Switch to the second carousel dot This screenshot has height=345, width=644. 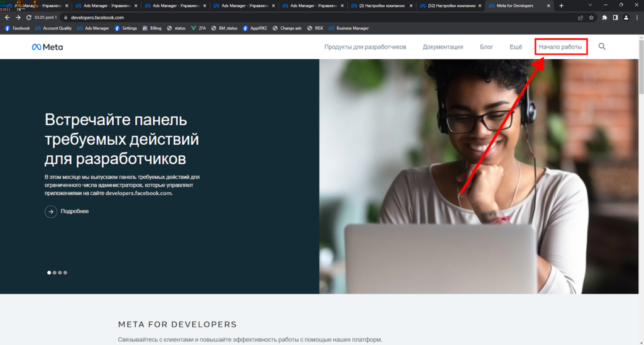(55, 273)
